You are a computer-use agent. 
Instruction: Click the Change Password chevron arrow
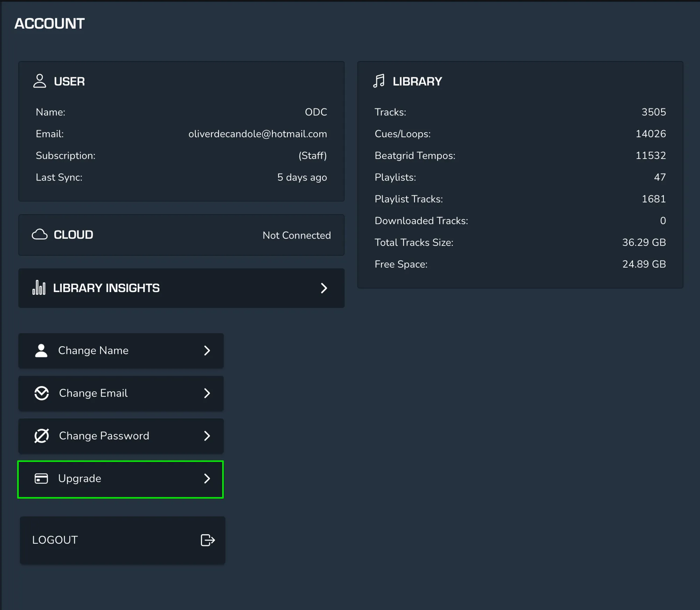click(x=207, y=436)
